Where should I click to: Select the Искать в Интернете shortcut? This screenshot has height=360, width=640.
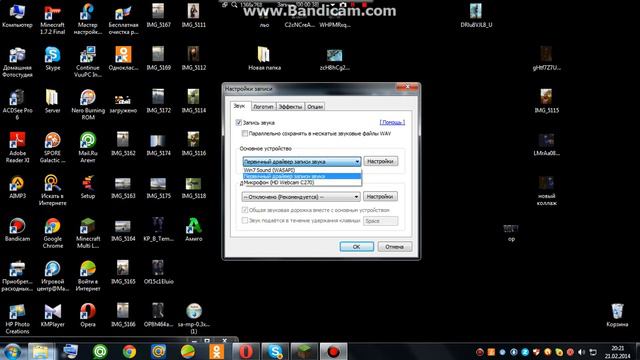53,191
